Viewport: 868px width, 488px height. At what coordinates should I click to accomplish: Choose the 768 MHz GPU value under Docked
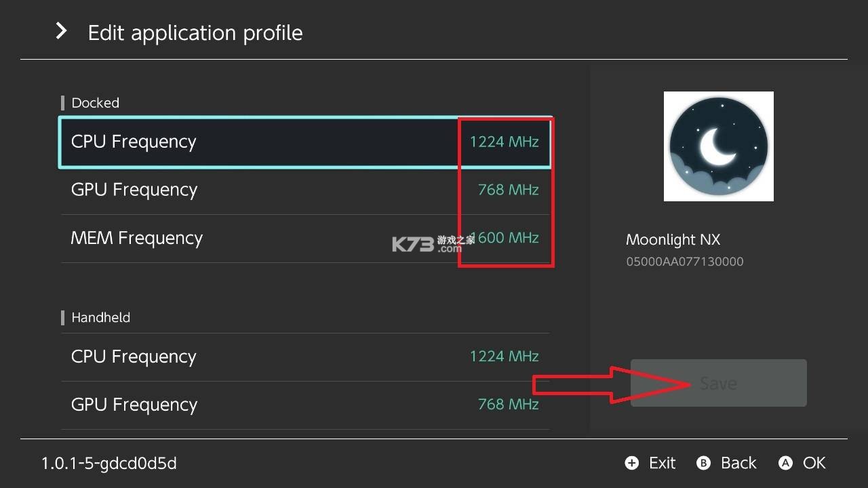507,190
